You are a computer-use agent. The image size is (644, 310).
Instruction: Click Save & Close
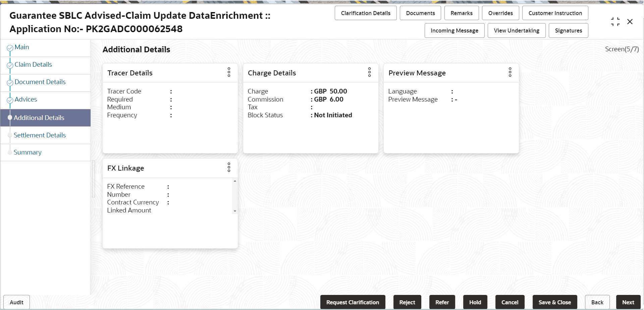[x=555, y=302]
